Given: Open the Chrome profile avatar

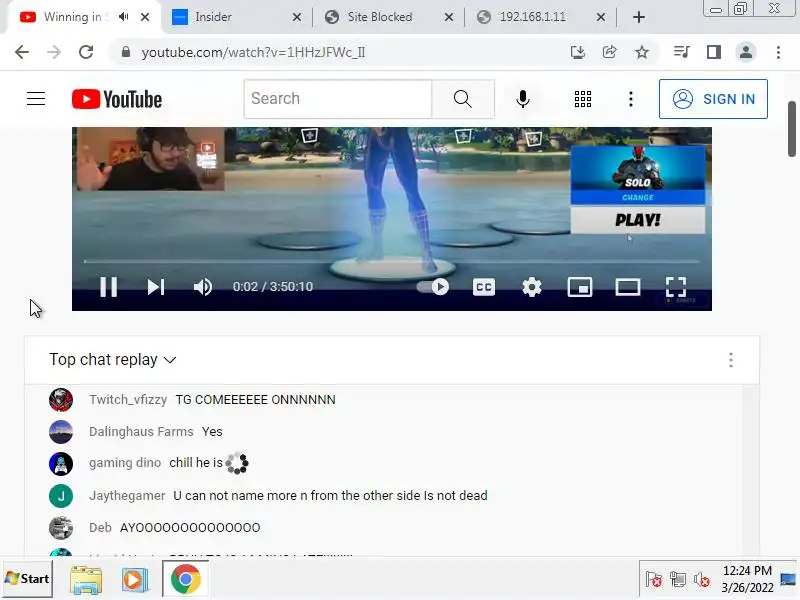Looking at the screenshot, I should point(746,52).
